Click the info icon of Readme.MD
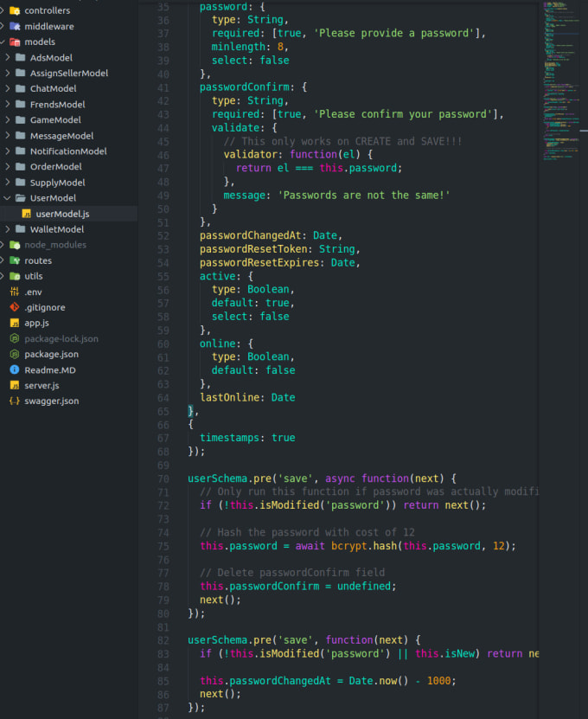The width and height of the screenshot is (588, 719). tap(15, 369)
